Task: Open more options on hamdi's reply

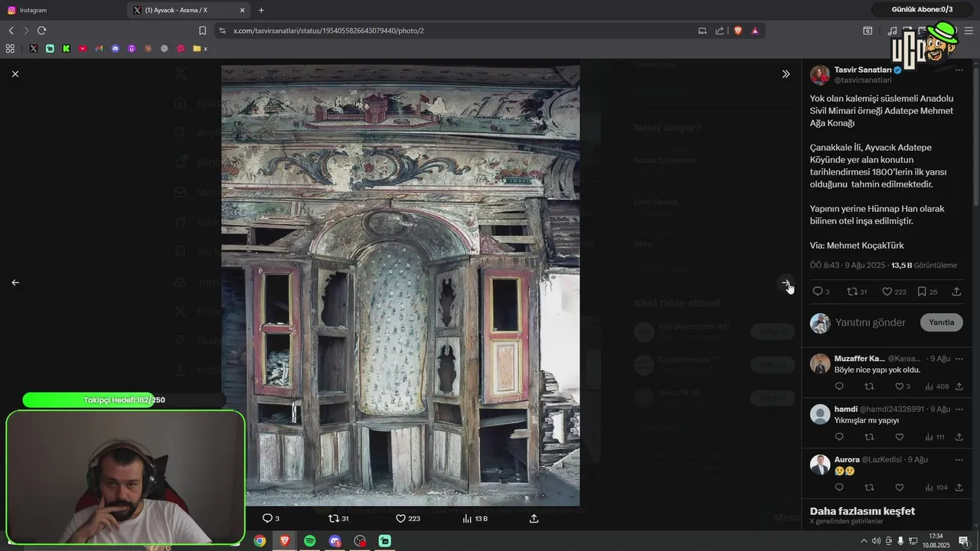Action: (959, 409)
